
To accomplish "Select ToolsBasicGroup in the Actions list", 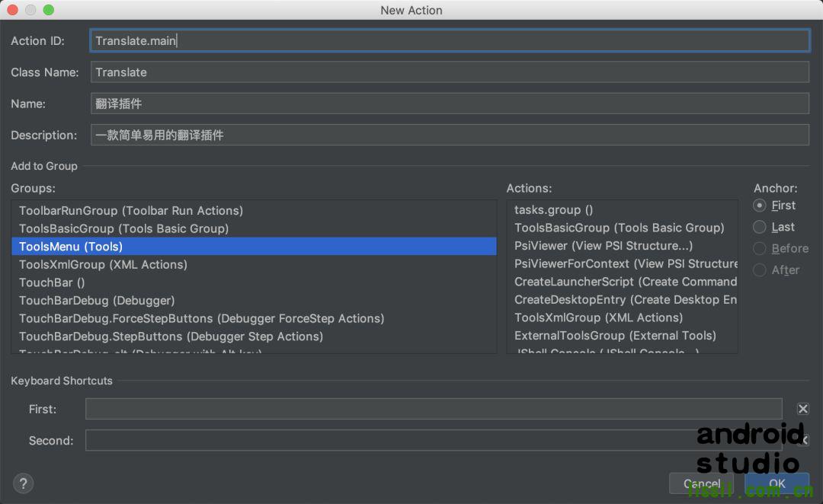I will coord(622,227).
